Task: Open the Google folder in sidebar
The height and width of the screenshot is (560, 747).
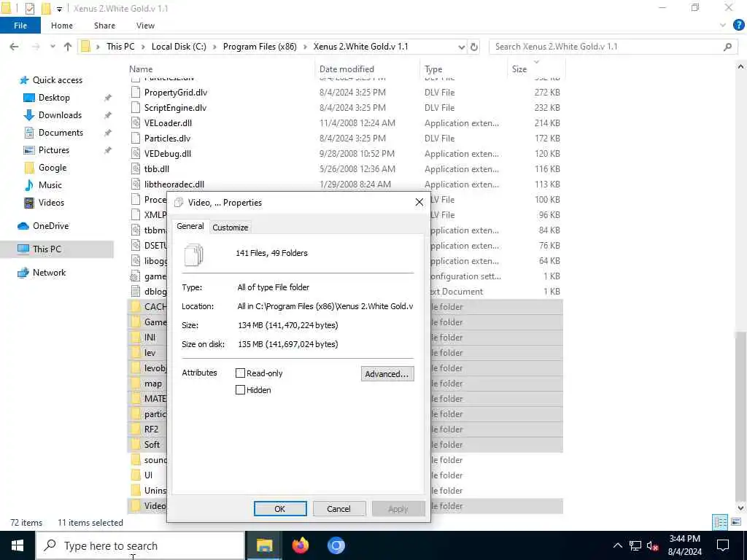Action: click(52, 168)
